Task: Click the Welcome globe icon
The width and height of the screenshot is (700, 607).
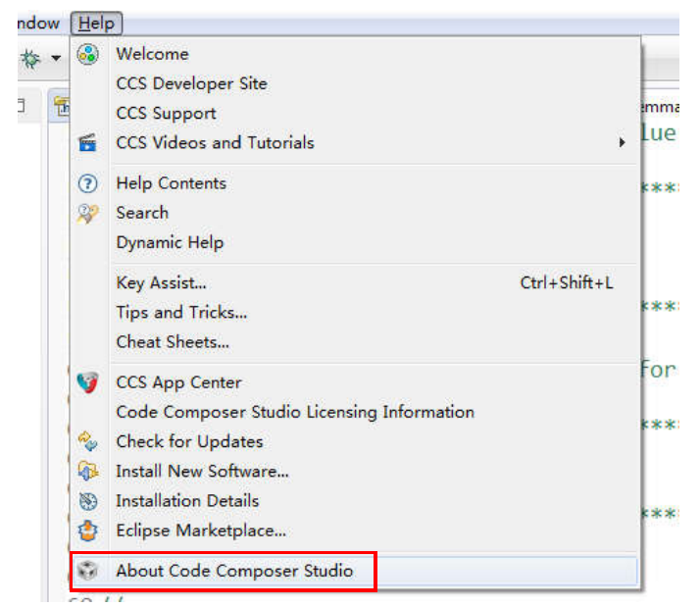Action: [87, 55]
